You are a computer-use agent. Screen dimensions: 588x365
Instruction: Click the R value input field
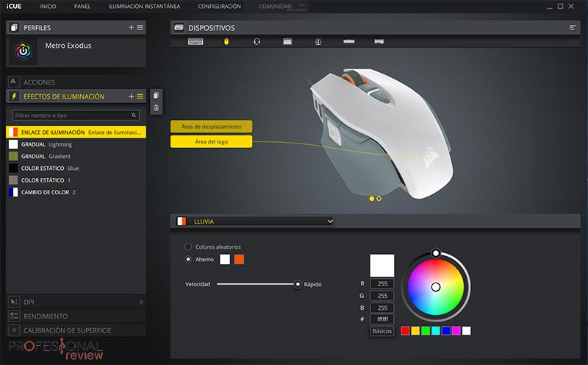382,283
